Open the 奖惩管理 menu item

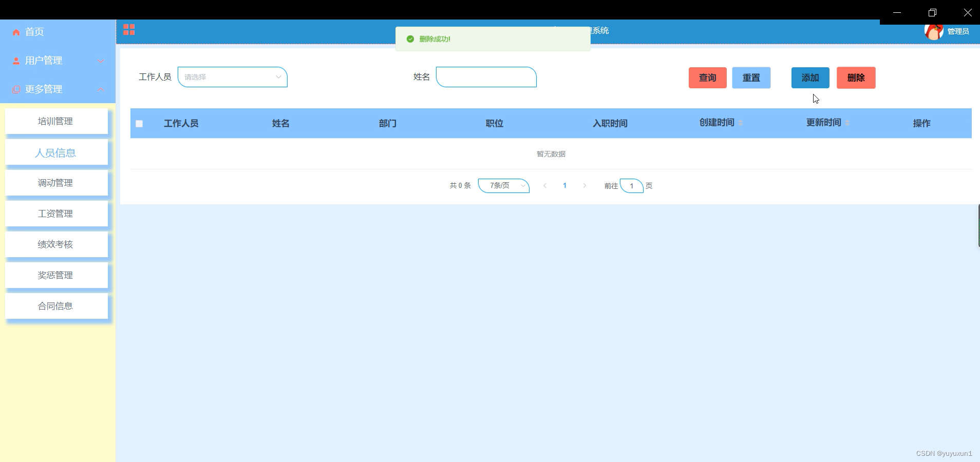[x=56, y=275]
